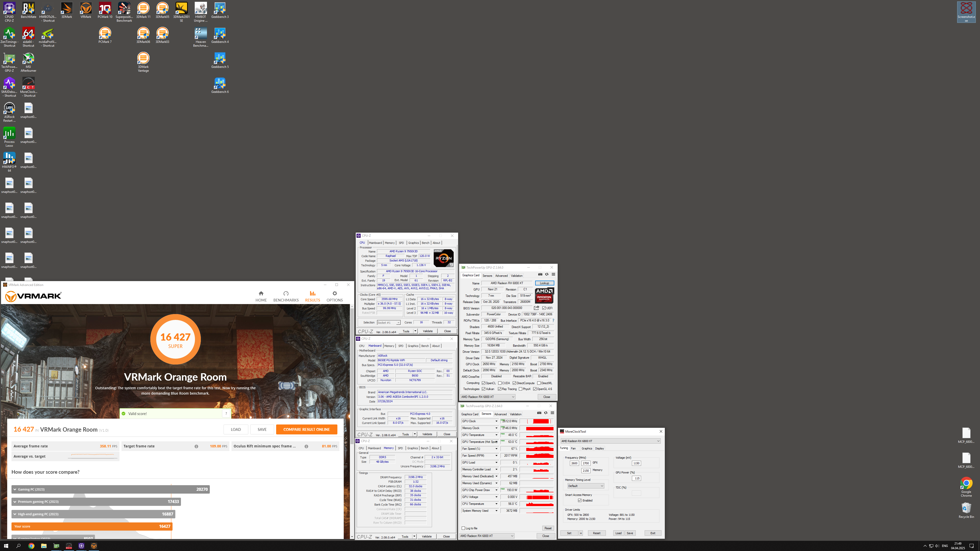This screenshot has width=980, height=551.
Task: Click the question mark beside Valid score
Action: [226, 414]
